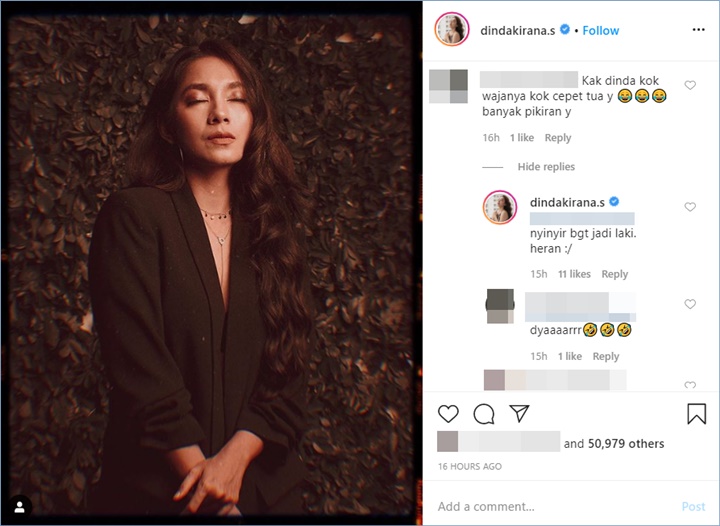Save post with the bookmark icon

point(696,414)
